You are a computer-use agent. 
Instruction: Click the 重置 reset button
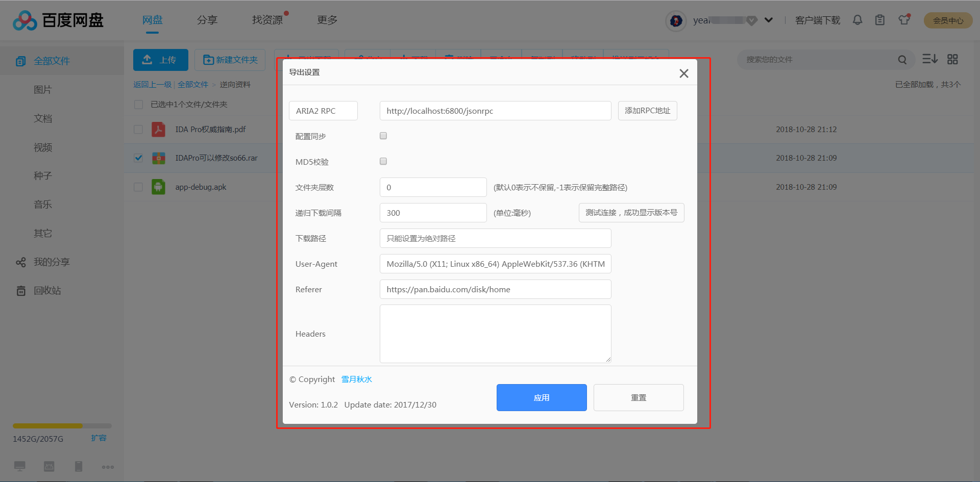639,397
